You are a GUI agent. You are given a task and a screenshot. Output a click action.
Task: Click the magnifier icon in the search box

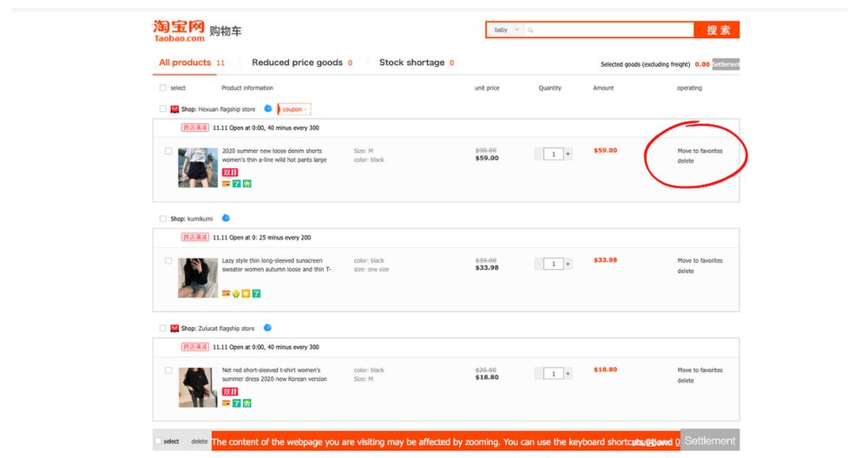point(530,29)
